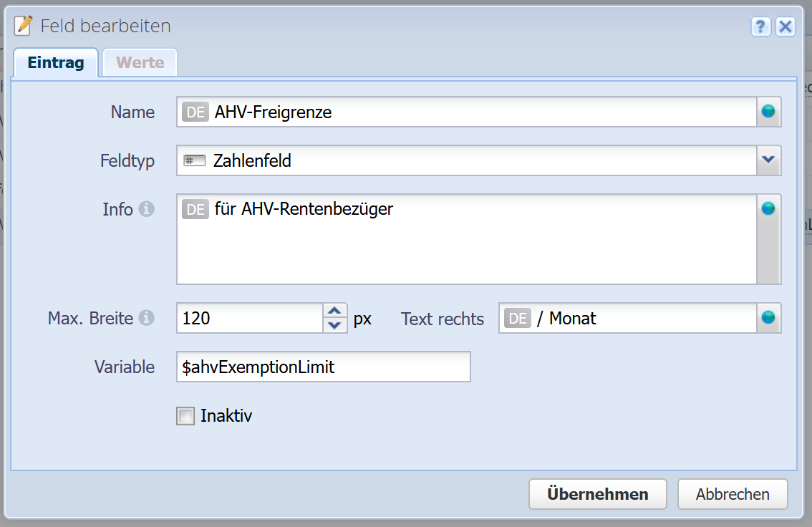The width and height of the screenshot is (812, 527).
Task: Click the DE language badge in Text rechts
Action: [x=518, y=319]
